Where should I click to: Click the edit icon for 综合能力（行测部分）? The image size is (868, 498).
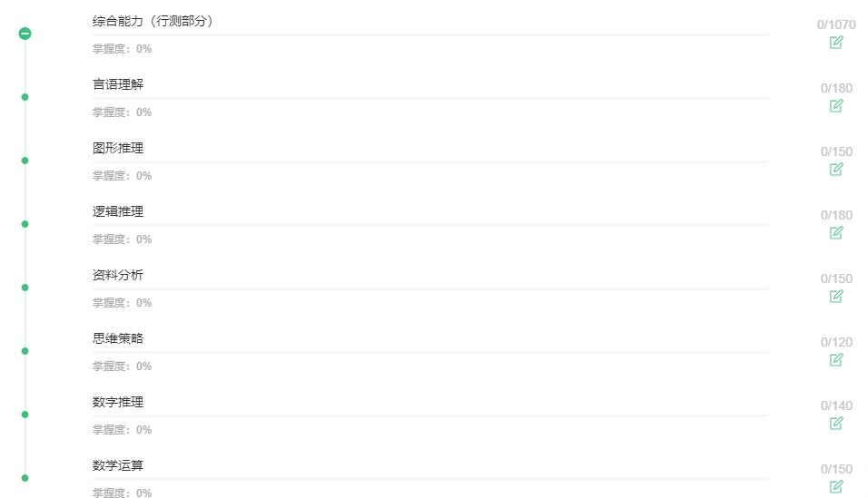[x=836, y=43]
